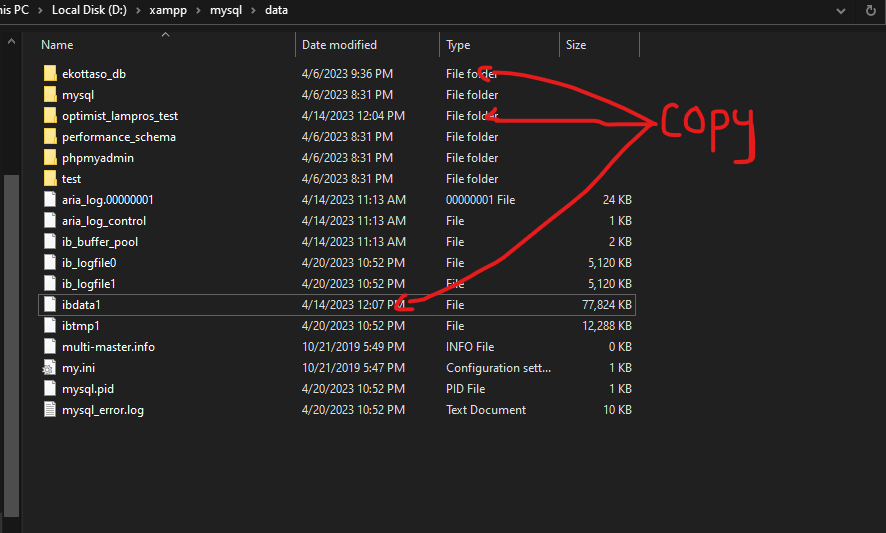Click the phpmyadmin folder icon
886x533 pixels.
point(50,157)
